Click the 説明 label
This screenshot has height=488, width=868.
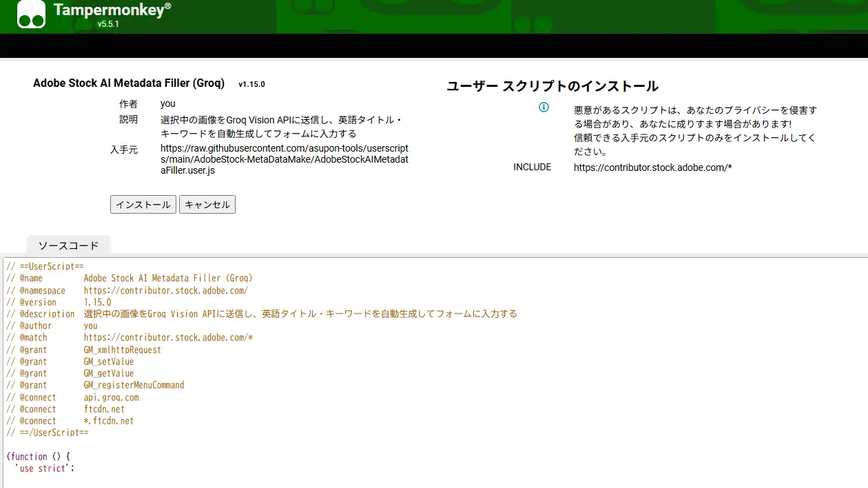tap(128, 120)
